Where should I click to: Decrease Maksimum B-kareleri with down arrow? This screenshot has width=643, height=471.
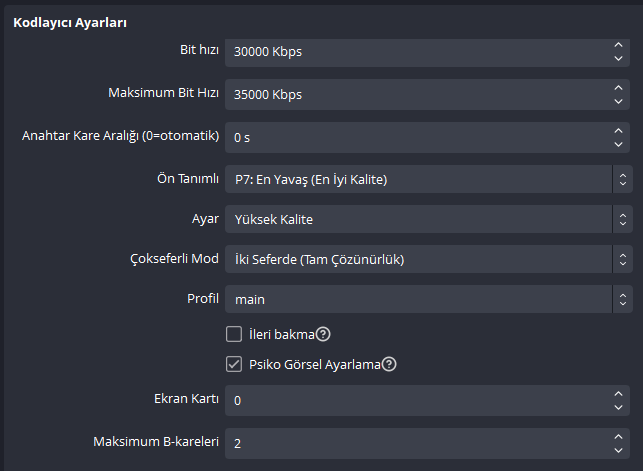point(616,448)
